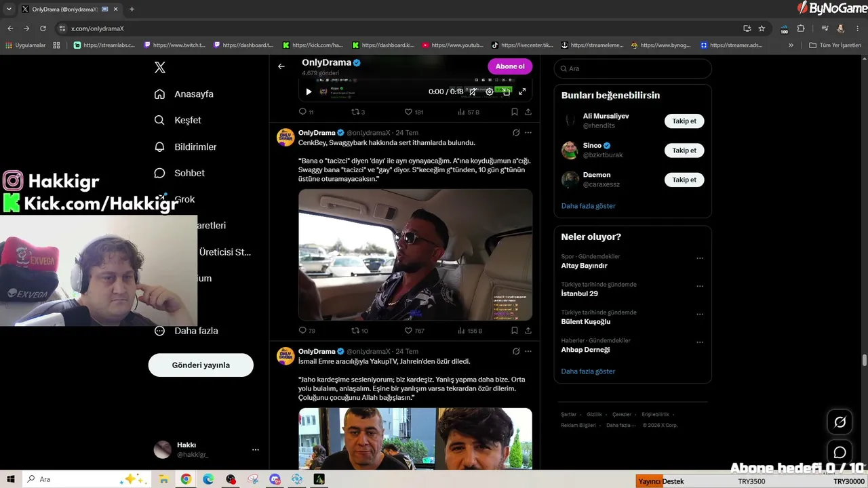Focus the Ara search field on X

coord(633,68)
